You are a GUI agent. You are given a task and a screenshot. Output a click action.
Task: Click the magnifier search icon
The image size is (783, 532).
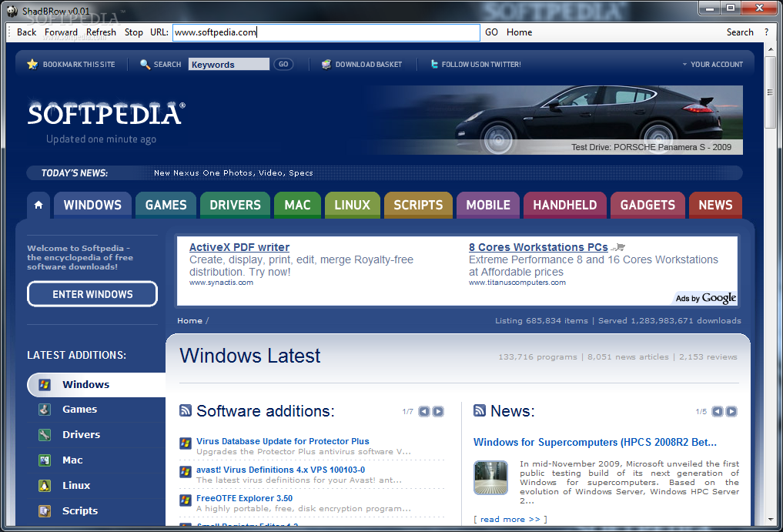point(145,64)
